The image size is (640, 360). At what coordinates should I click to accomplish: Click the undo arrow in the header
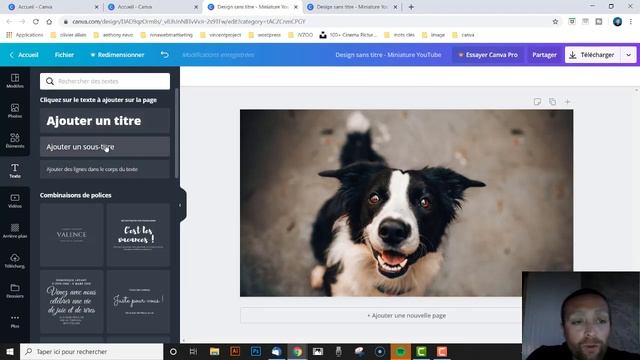tap(164, 54)
